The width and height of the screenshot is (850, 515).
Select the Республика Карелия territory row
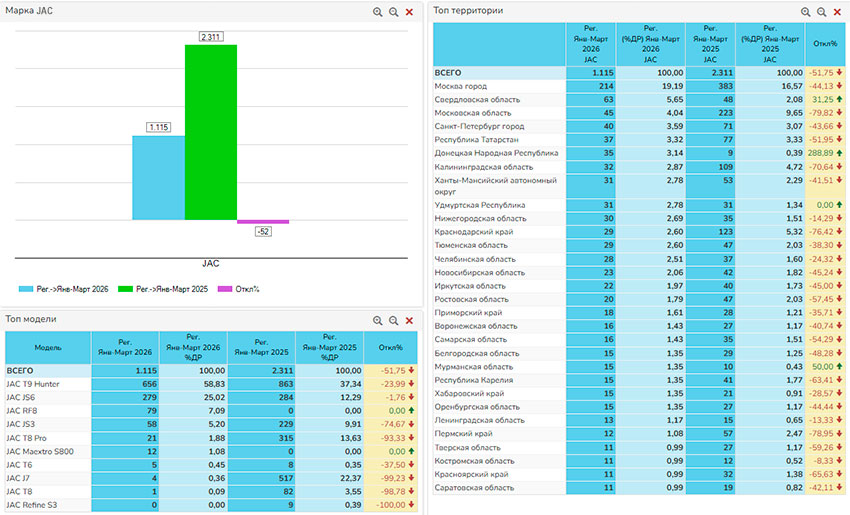639,379
